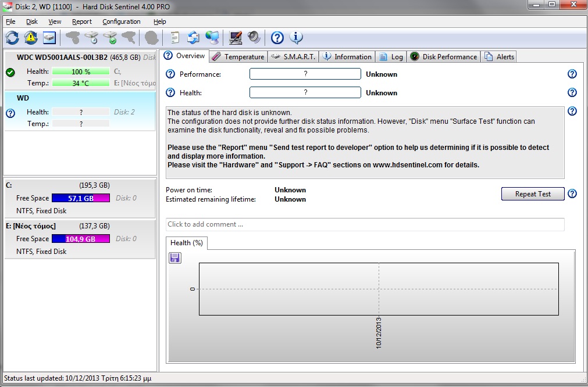Click the greyed-out round toolbar icon
588x387 pixels.
(151, 37)
